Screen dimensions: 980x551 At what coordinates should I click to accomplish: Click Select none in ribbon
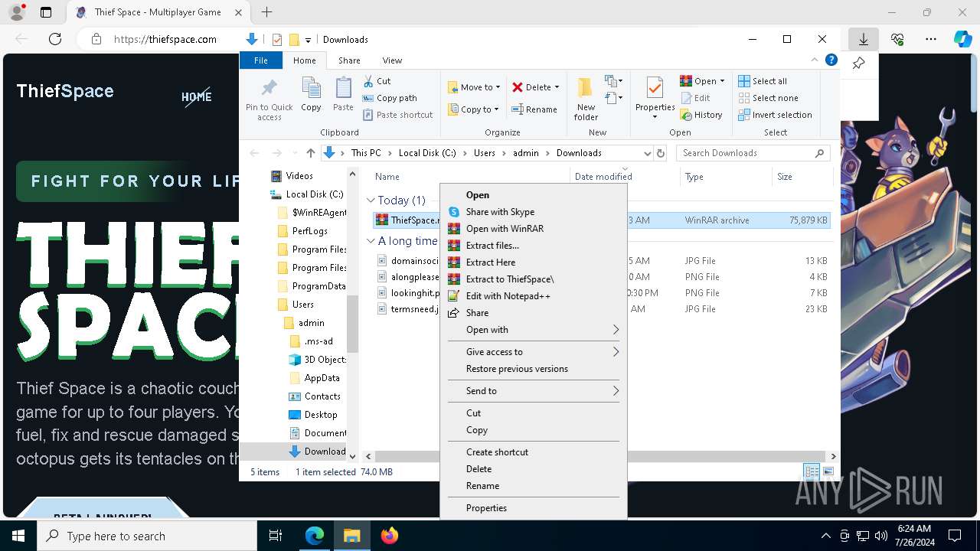pos(768,98)
